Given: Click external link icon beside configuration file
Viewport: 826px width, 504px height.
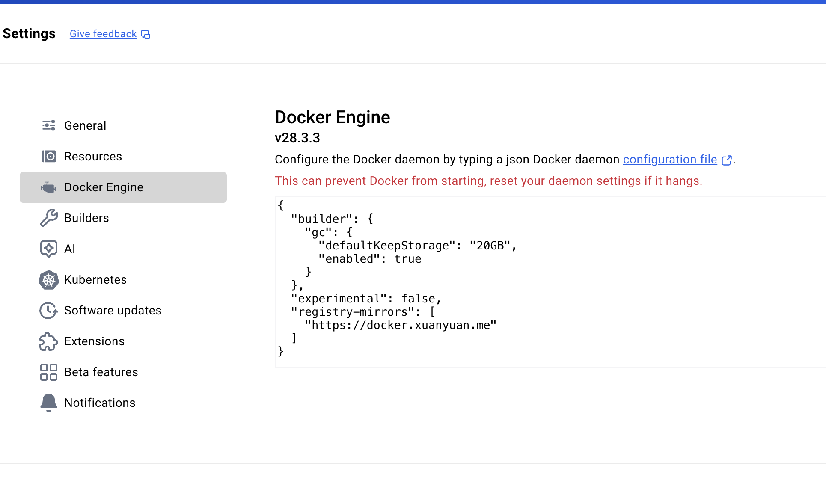Looking at the screenshot, I should point(726,160).
